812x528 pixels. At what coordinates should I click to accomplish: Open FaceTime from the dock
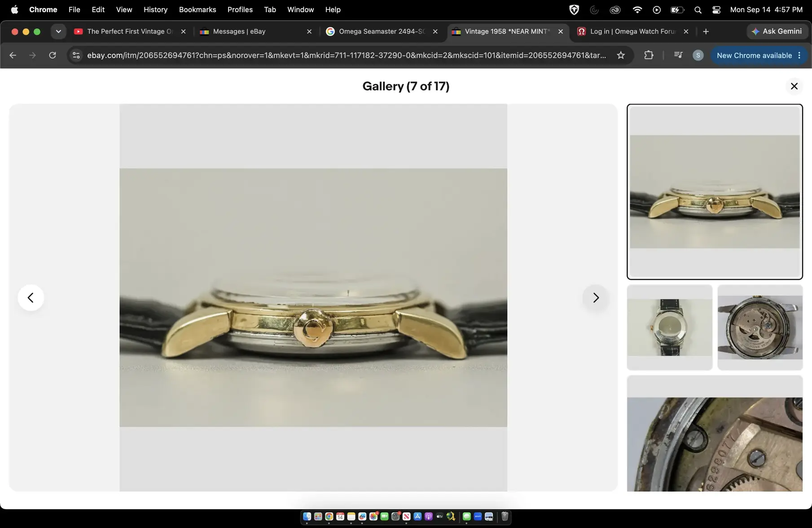(384, 516)
